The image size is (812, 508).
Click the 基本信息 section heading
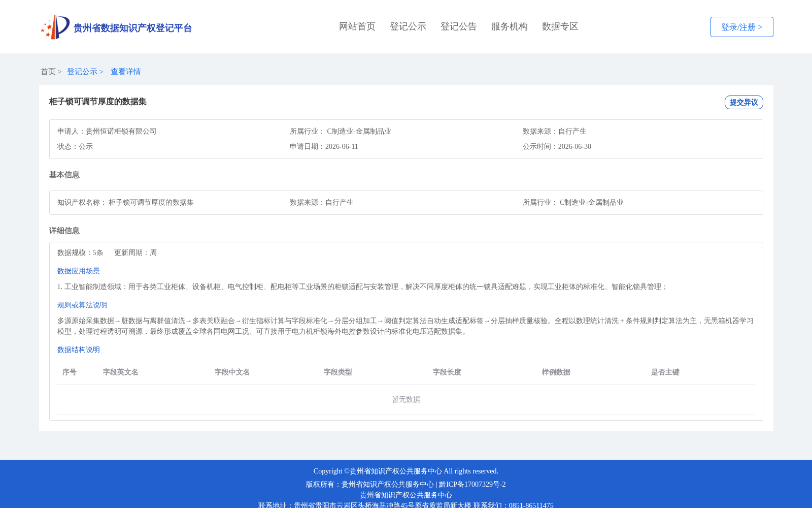click(x=64, y=175)
